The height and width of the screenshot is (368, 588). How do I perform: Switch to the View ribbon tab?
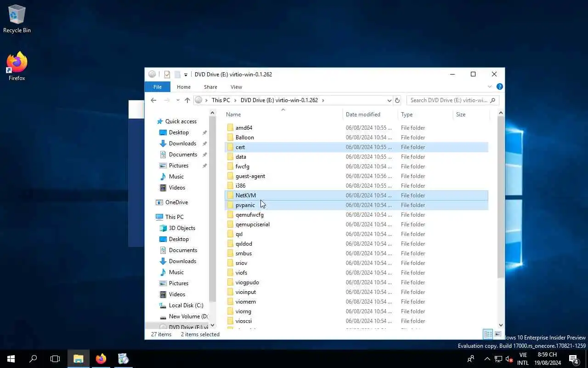coord(236,87)
